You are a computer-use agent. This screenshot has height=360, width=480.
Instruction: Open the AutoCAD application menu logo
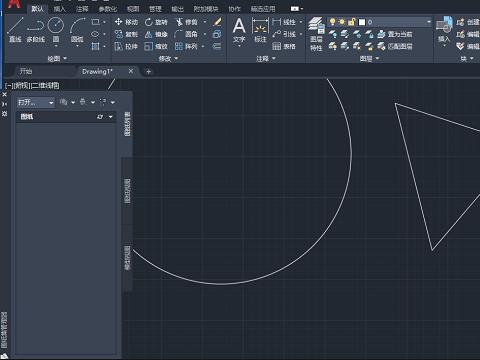(x=14, y=4)
